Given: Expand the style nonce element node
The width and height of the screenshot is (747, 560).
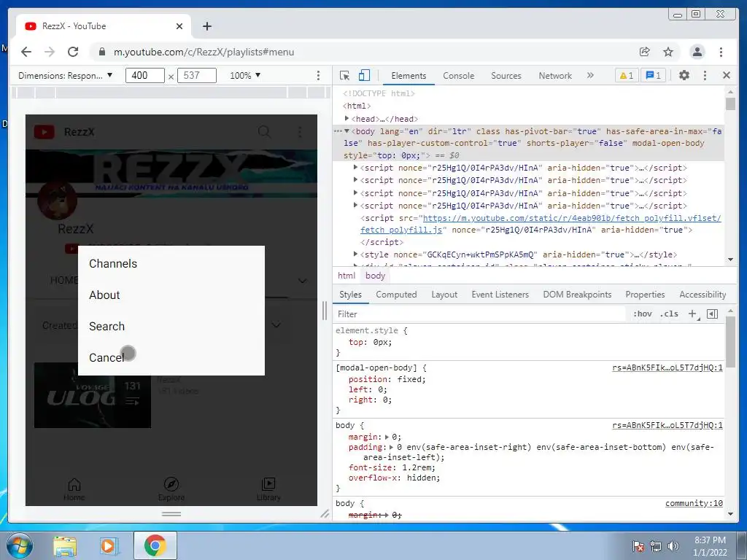Looking at the screenshot, I should (355, 254).
